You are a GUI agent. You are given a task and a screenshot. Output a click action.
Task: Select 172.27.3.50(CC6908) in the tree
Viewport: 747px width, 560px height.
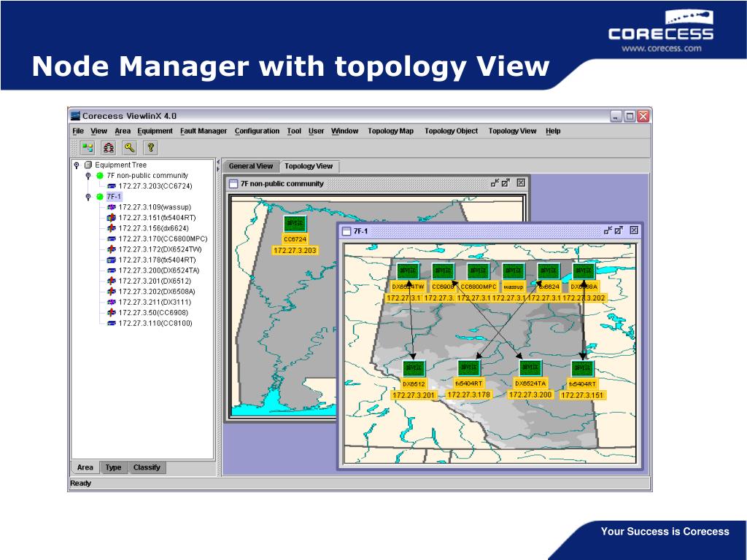click(153, 312)
